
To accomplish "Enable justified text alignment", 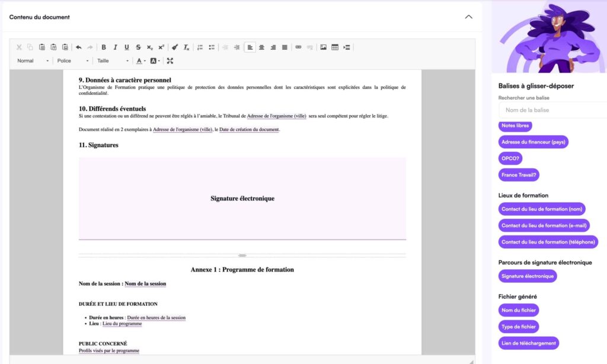I will (x=285, y=47).
